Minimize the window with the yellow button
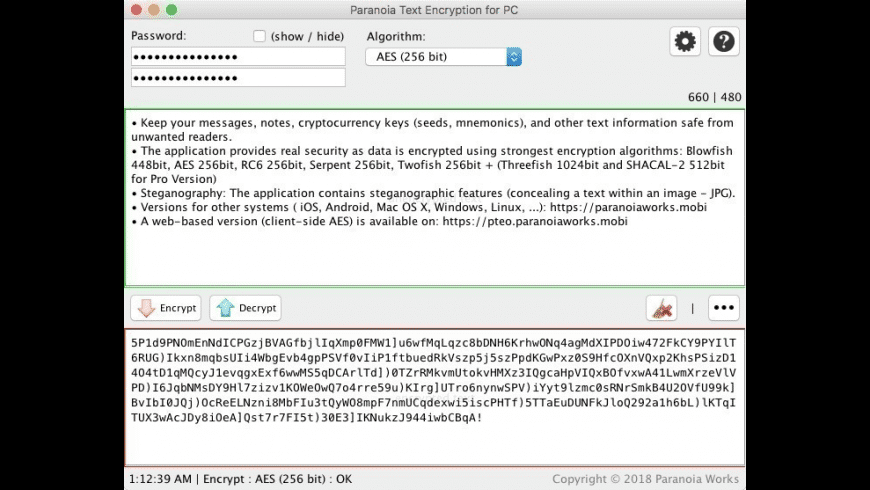This screenshot has width=870, height=490. point(153,10)
